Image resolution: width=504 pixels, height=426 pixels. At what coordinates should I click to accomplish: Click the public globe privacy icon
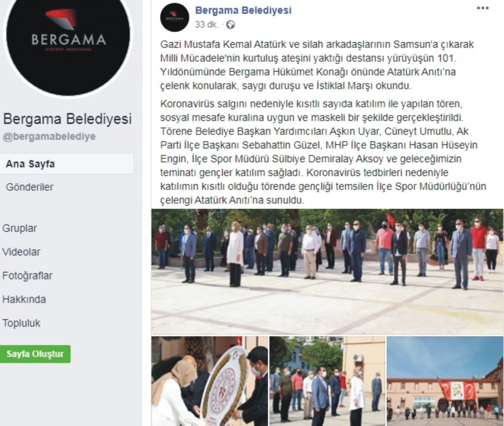(230, 25)
